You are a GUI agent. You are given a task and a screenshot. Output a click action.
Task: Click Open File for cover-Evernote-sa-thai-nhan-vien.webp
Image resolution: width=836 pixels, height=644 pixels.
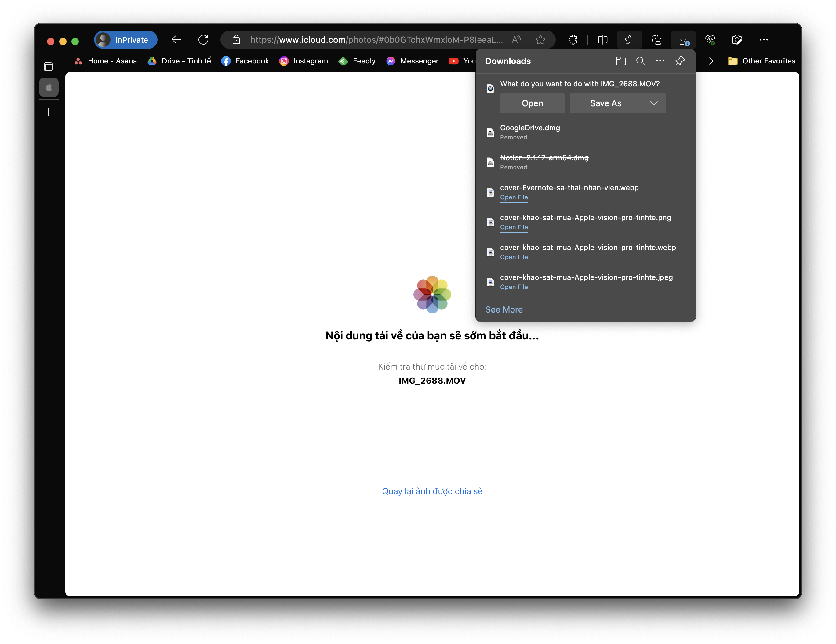tap(514, 197)
